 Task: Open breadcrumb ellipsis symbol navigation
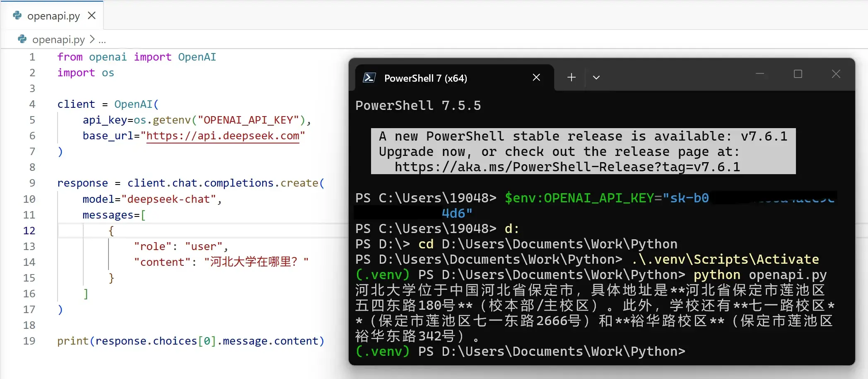(x=102, y=40)
